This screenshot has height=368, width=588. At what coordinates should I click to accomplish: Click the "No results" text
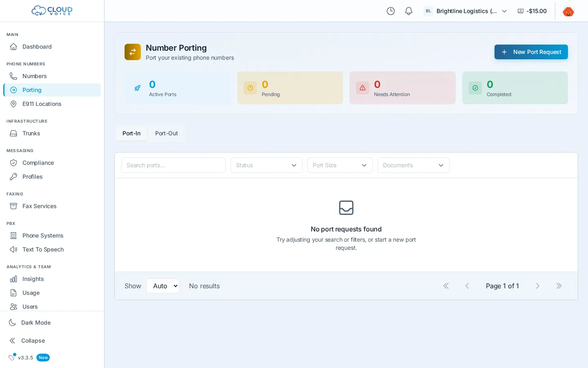204,286
